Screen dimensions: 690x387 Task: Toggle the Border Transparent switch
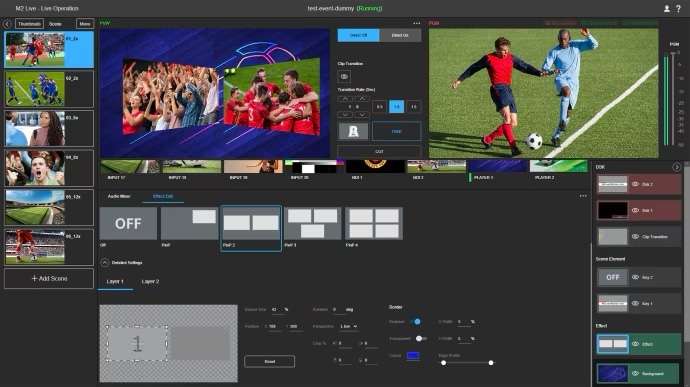pos(421,339)
